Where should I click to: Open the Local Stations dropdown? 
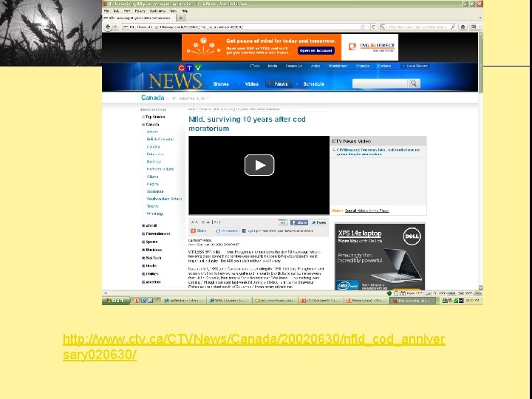click(x=415, y=66)
